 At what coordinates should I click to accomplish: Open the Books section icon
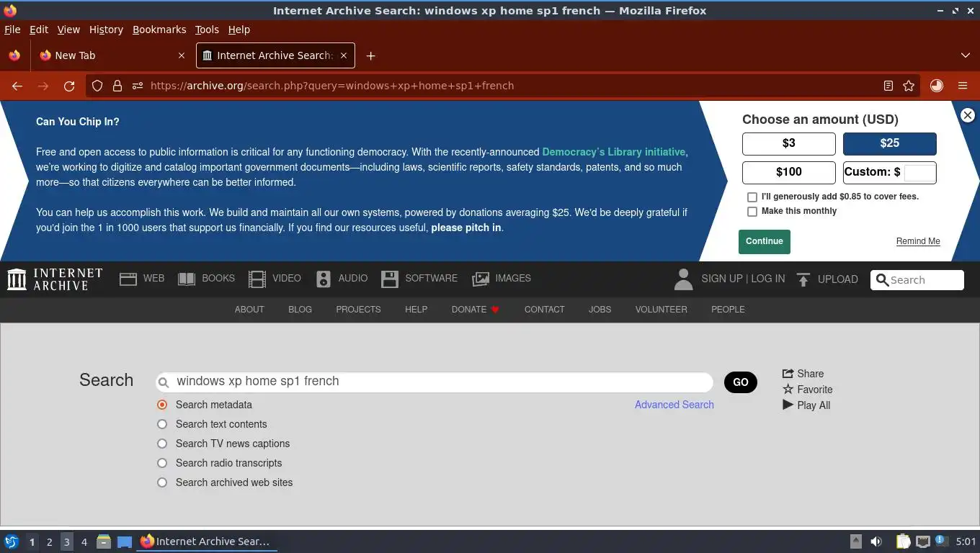point(187,279)
